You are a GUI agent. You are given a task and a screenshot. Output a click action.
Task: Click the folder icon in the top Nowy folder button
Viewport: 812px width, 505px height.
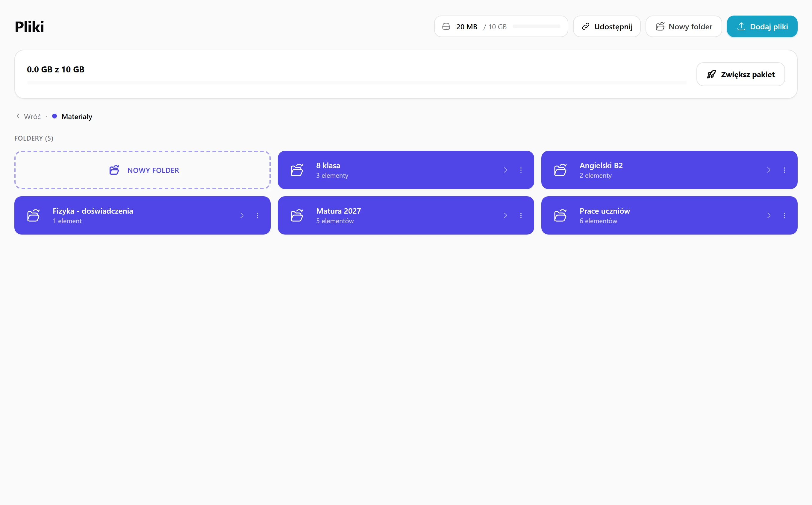pos(660,26)
